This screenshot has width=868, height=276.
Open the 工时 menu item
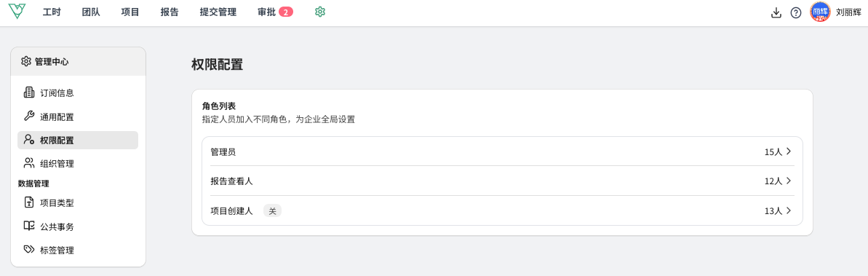(52, 12)
